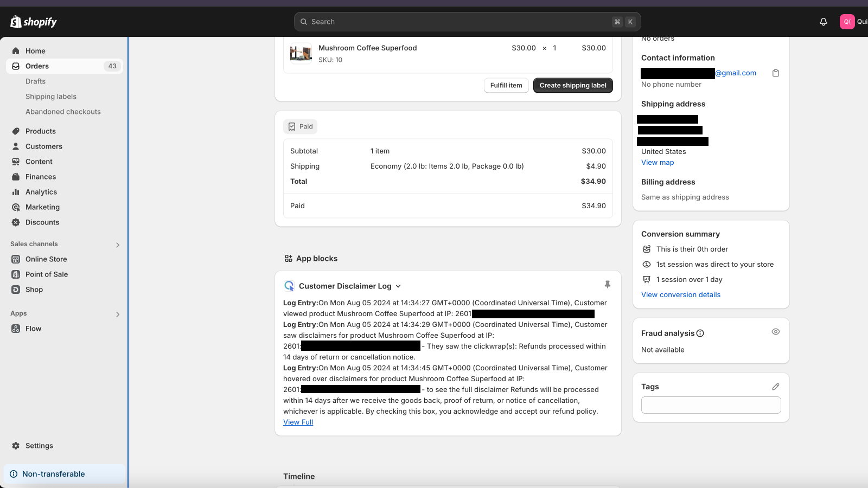Click the Non-transferable banner
Viewport: 868px width, 488px height.
click(x=64, y=474)
